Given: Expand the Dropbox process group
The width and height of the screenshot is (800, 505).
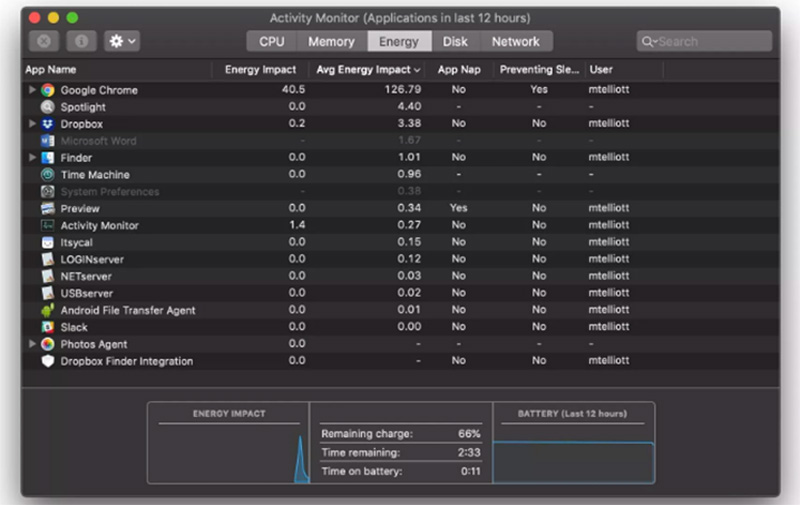Looking at the screenshot, I should point(32,124).
